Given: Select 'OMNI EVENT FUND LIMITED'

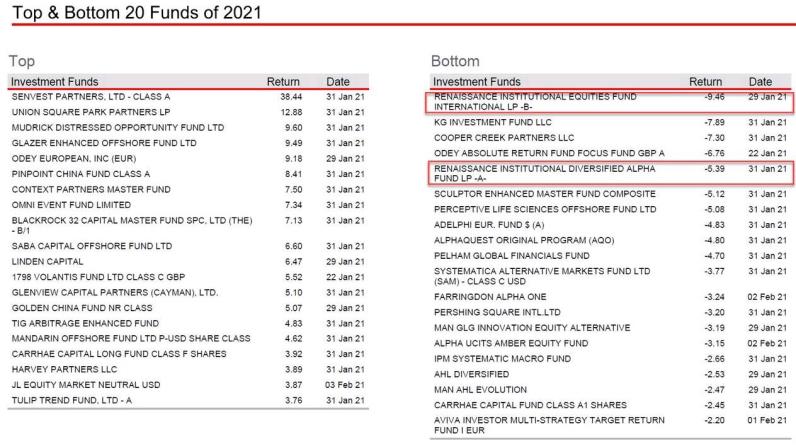Looking at the screenshot, I should point(71,205).
